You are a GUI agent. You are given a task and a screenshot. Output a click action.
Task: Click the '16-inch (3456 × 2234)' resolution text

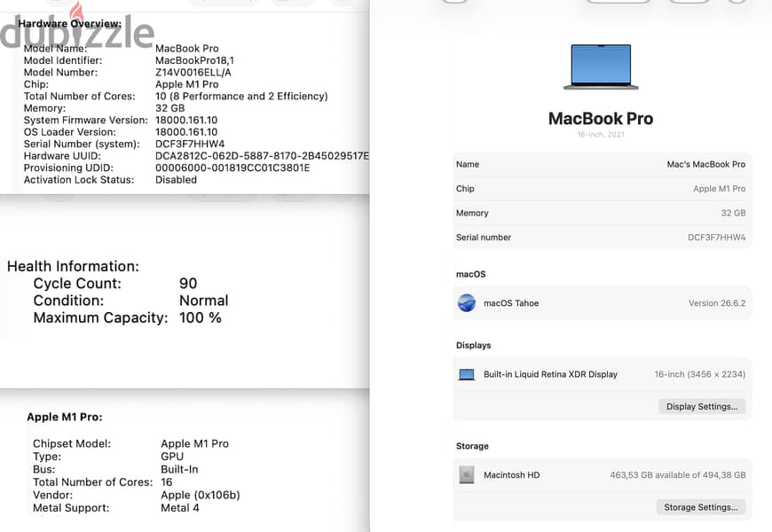coord(699,374)
